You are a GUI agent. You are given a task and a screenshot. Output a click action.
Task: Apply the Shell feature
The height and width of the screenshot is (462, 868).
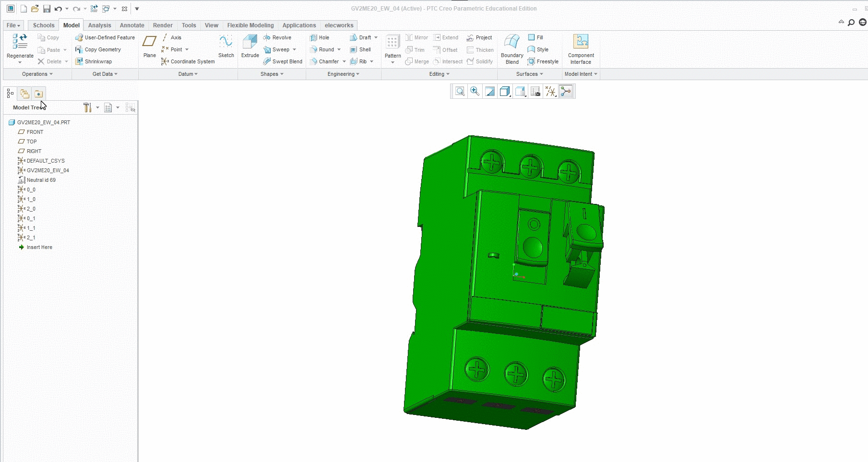tap(360, 49)
